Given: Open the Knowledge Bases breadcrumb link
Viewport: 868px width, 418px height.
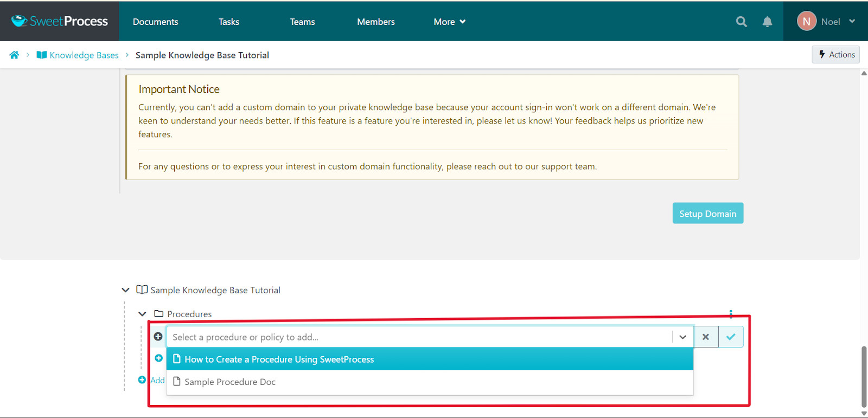Looking at the screenshot, I should coord(84,55).
